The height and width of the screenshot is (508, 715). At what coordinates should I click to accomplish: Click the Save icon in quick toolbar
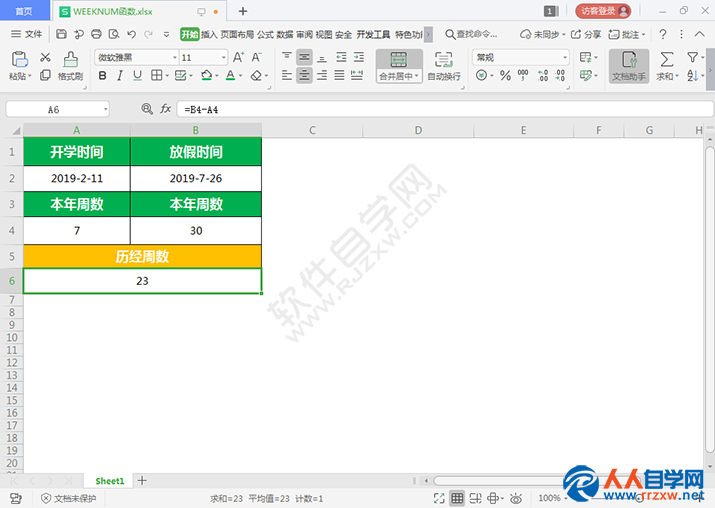click(x=62, y=34)
